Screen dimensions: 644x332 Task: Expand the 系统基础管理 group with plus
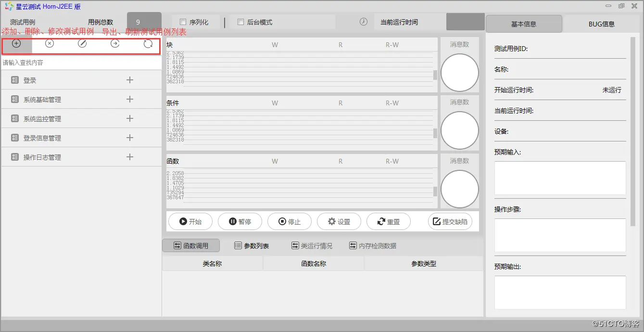tap(130, 99)
